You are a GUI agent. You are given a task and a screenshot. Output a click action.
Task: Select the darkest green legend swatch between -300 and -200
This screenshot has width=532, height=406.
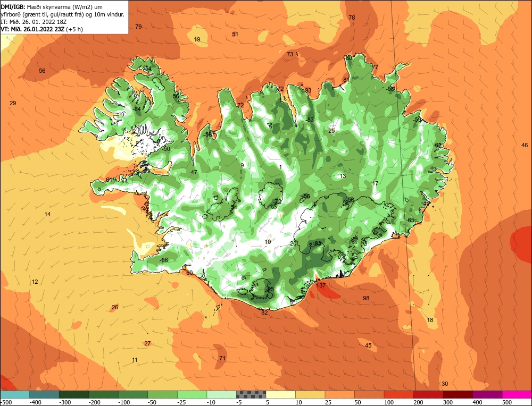(x=74, y=394)
